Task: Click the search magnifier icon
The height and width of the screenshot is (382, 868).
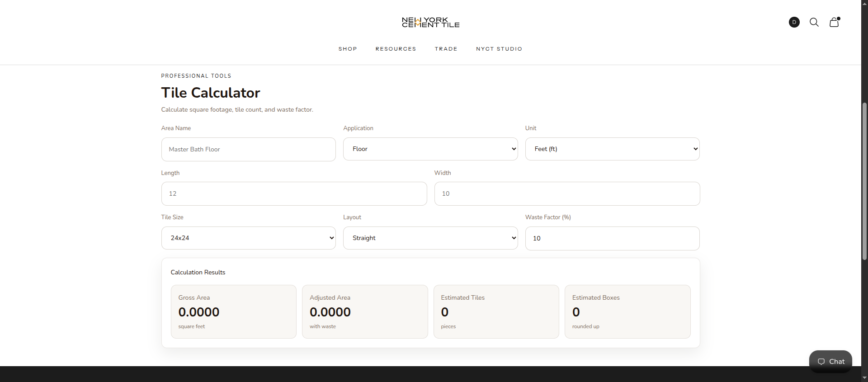Action: (x=814, y=22)
